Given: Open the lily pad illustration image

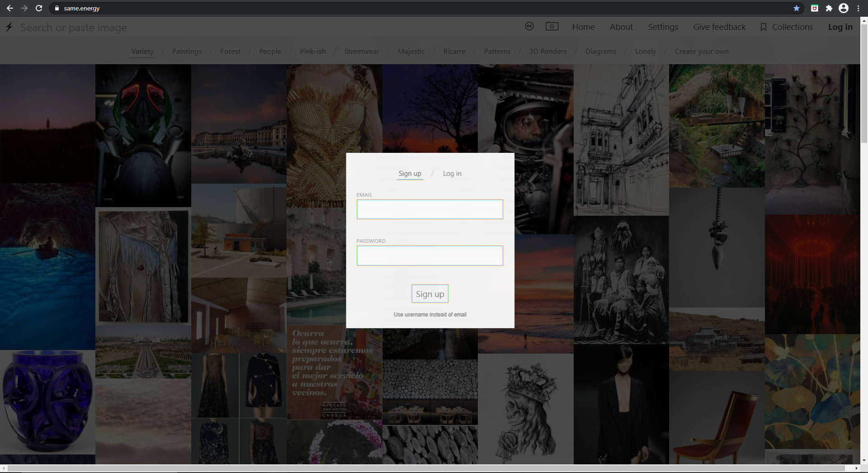Looking at the screenshot, I should pyautogui.click(x=812, y=392).
